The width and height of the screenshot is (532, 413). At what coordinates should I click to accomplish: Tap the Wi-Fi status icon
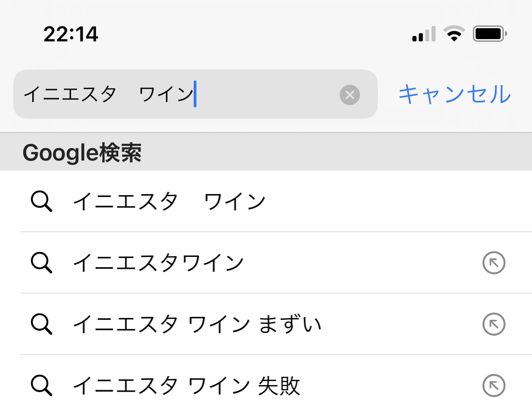454,34
